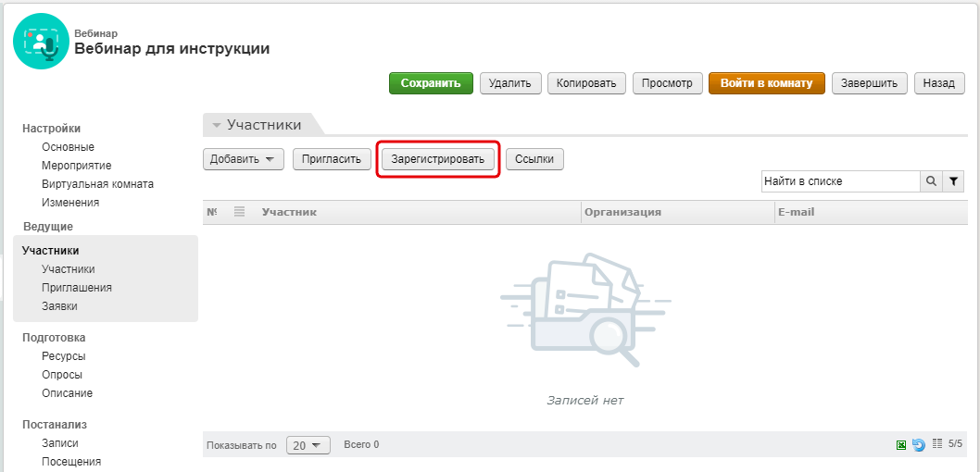Open Опросы in sidebar

[x=62, y=375]
